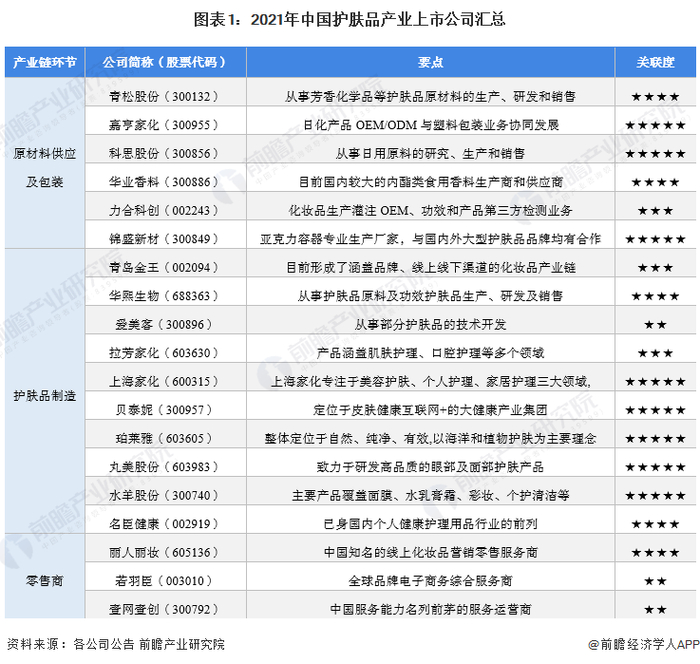Select the 公司简称（股票代码） column header
Screen dimensions: 700x664
165,62
